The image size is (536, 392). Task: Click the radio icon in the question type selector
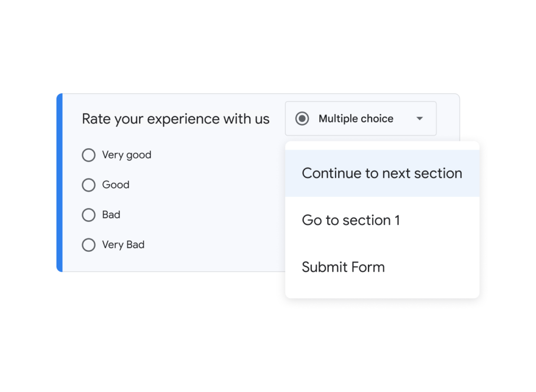[x=303, y=119]
